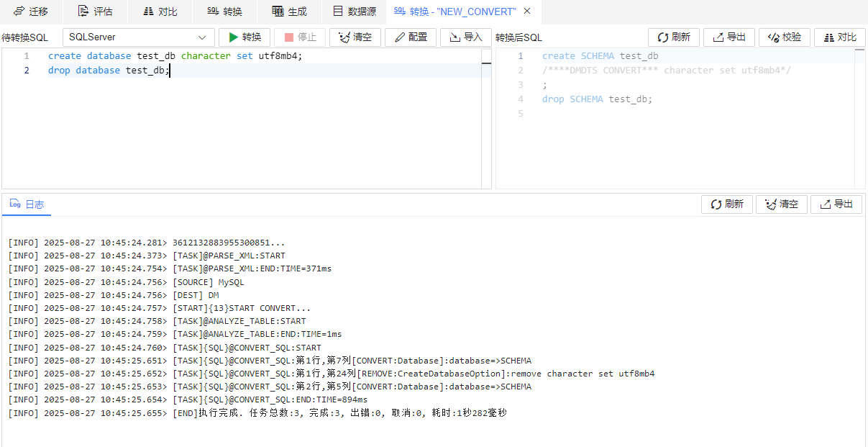This screenshot has width=868, height=447.
Task: Refresh converted SQL with 刷新 button
Action: coord(674,37)
